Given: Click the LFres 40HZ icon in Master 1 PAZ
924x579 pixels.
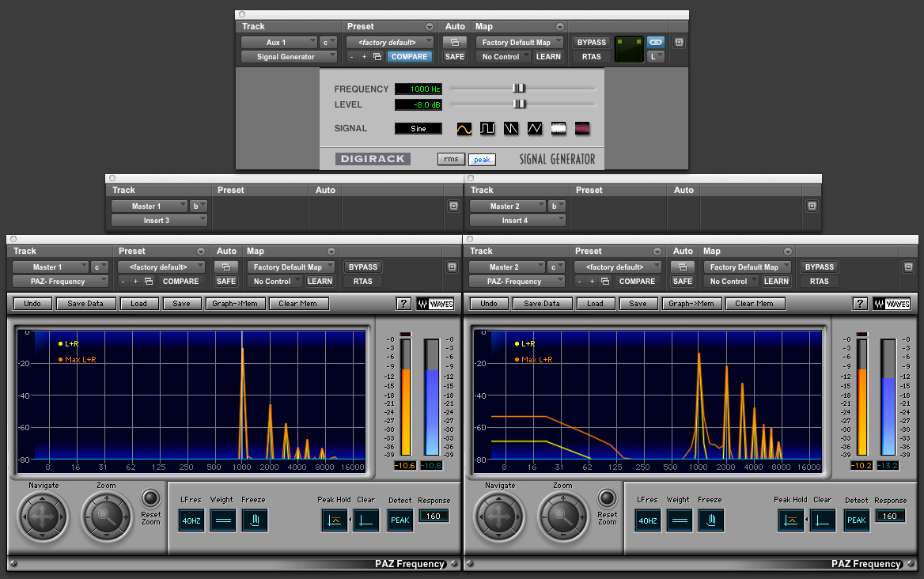Looking at the screenshot, I should pos(191,520).
